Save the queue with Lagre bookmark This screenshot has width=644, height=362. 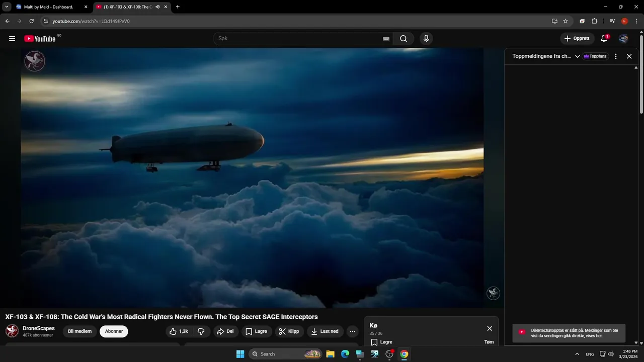pos(381,342)
